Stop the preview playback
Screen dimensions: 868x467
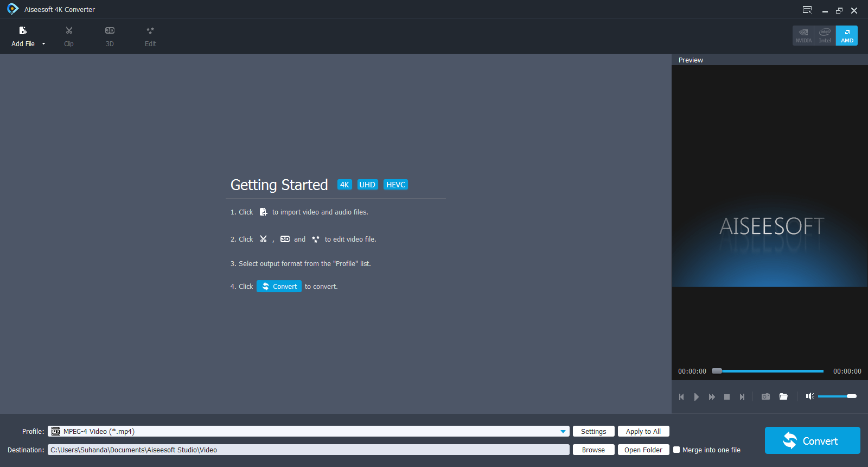tap(727, 397)
